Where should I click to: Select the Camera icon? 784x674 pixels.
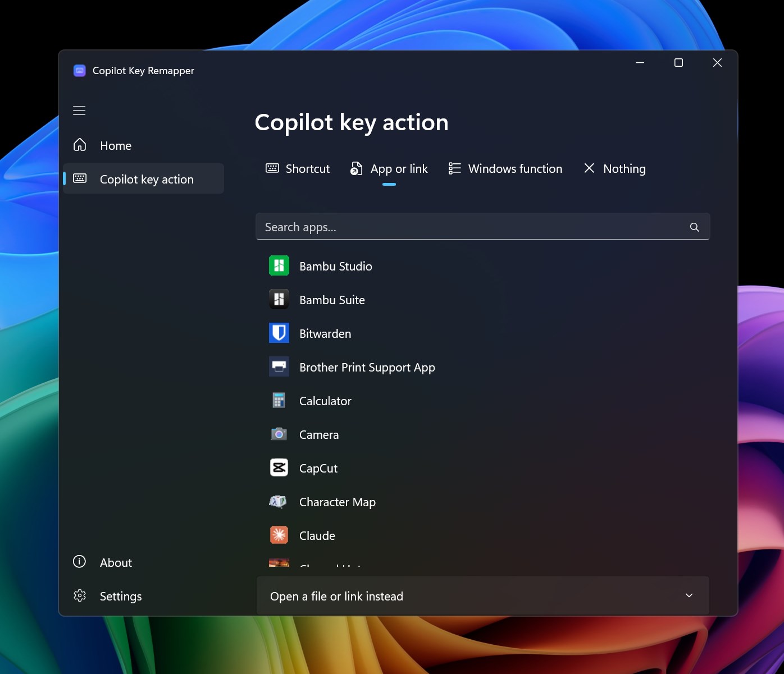(x=279, y=434)
